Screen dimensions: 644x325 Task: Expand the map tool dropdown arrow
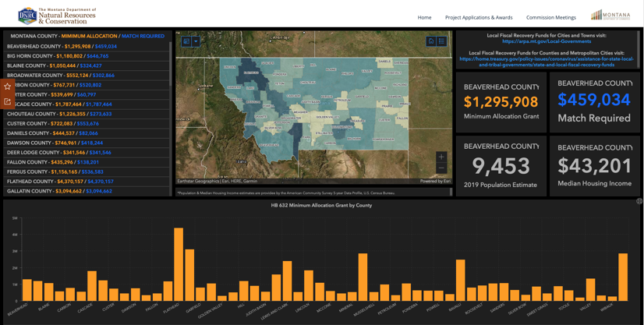196,41
